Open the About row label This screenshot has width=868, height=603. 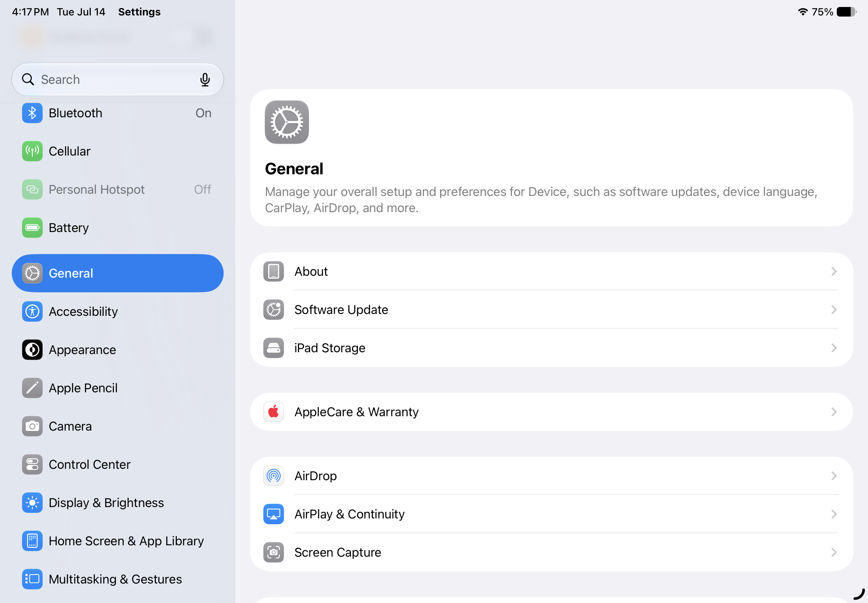311,271
